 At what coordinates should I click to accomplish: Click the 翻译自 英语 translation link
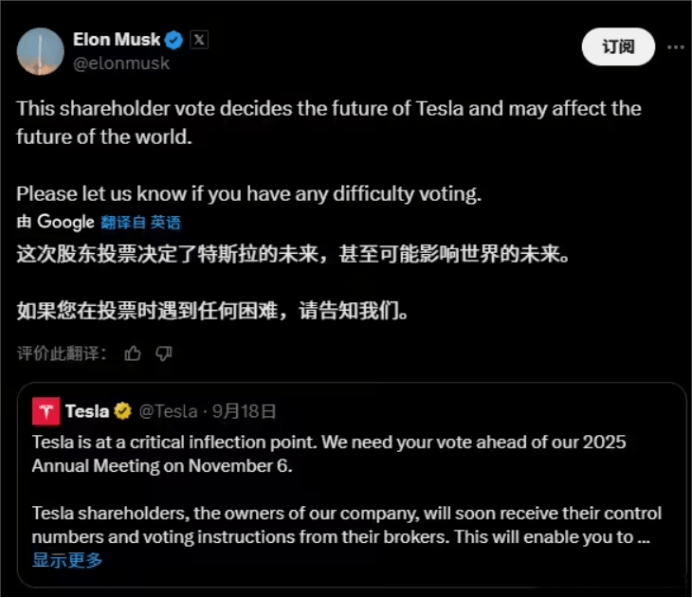pos(141,222)
